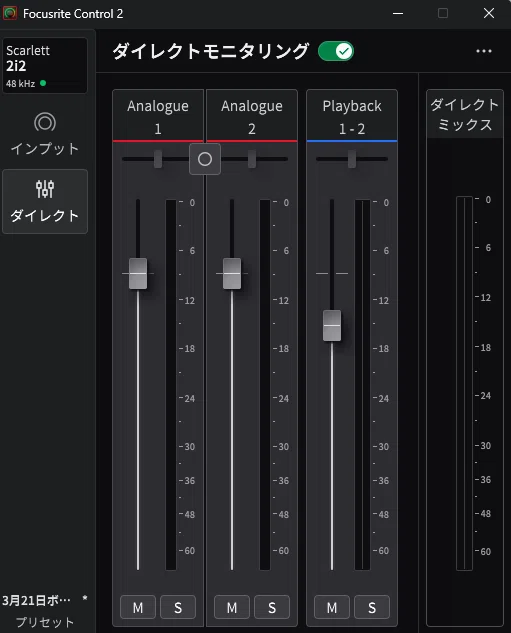Viewport: 511px width, 633px height.
Task: Click the ダイレクトミックス level meter
Action: pos(464,384)
